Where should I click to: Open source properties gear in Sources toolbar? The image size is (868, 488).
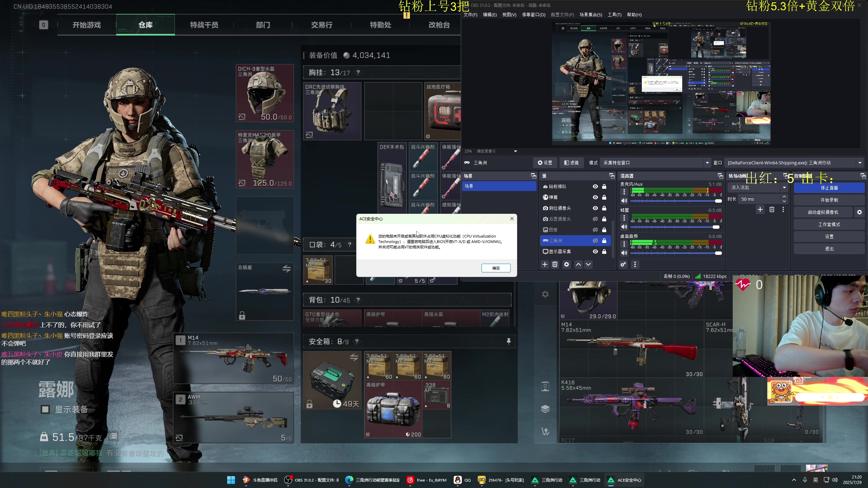point(567,264)
